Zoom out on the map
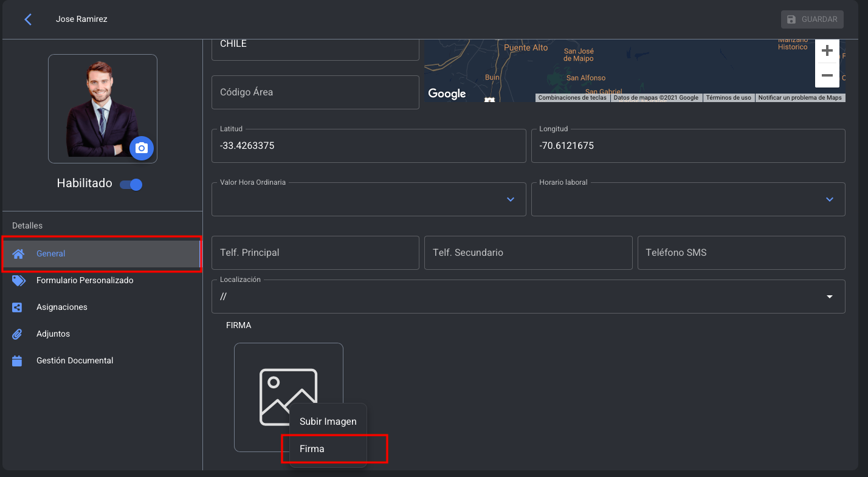The image size is (868, 477). (x=827, y=75)
